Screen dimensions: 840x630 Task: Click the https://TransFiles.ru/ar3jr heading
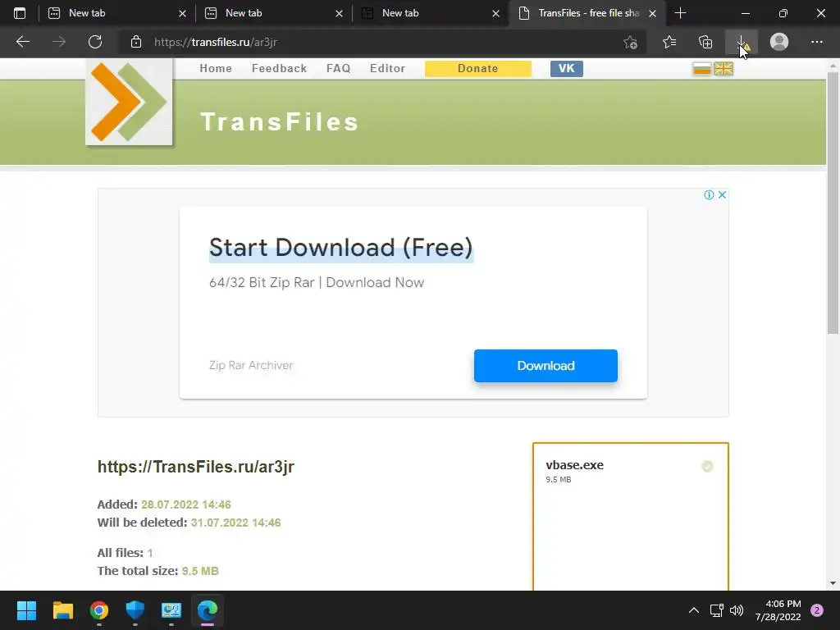pyautogui.click(x=195, y=467)
